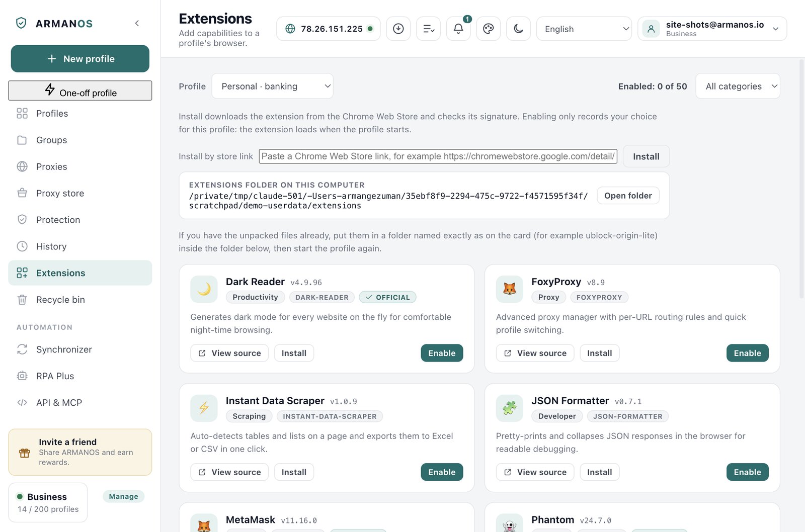Open the English language dropdown
The height and width of the screenshot is (532, 805).
584,29
